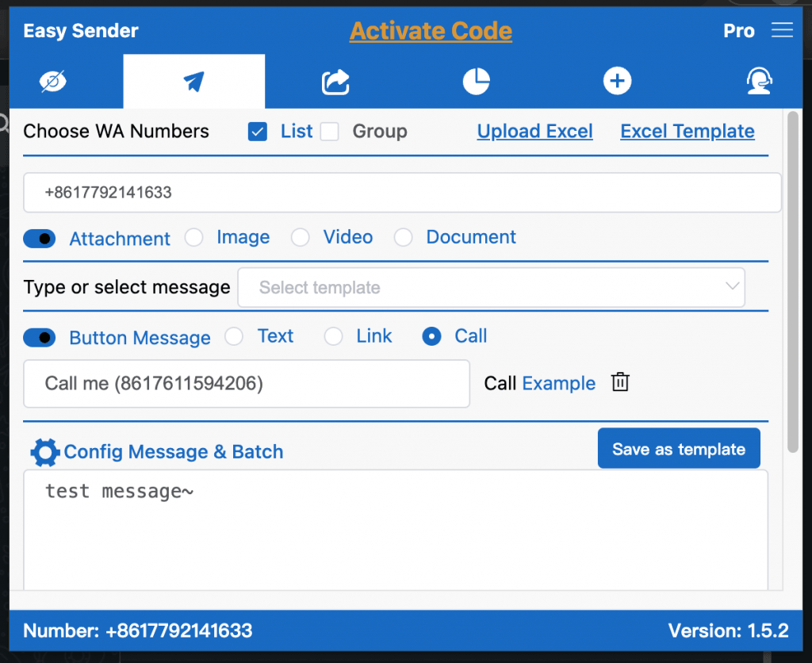Click the Activate Code link
The image size is (812, 663).
click(x=431, y=31)
